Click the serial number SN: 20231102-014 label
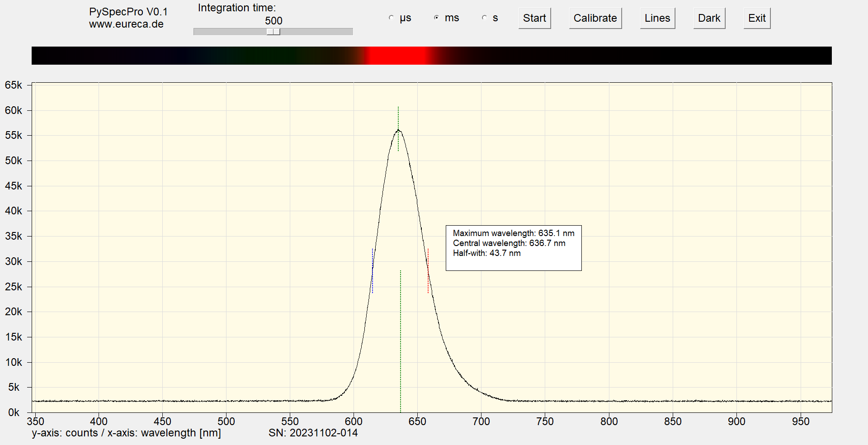This screenshot has width=868, height=445. (x=313, y=433)
